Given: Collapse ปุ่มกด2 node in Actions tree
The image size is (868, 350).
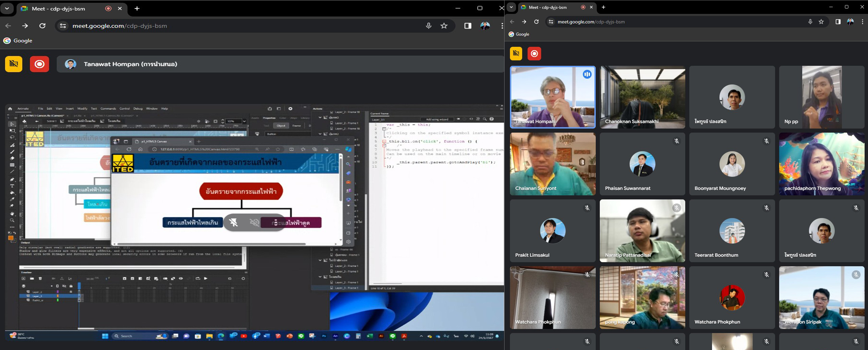Looking at the screenshot, I should [320, 134].
